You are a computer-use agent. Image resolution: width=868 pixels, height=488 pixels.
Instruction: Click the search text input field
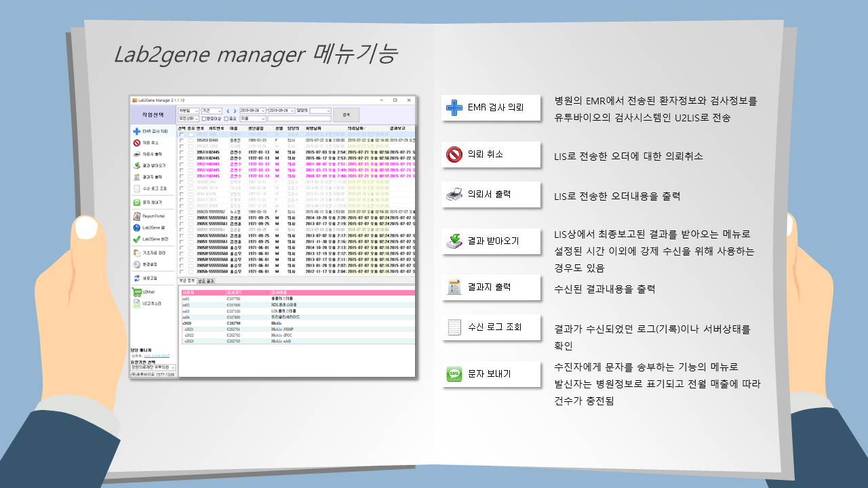299,118
